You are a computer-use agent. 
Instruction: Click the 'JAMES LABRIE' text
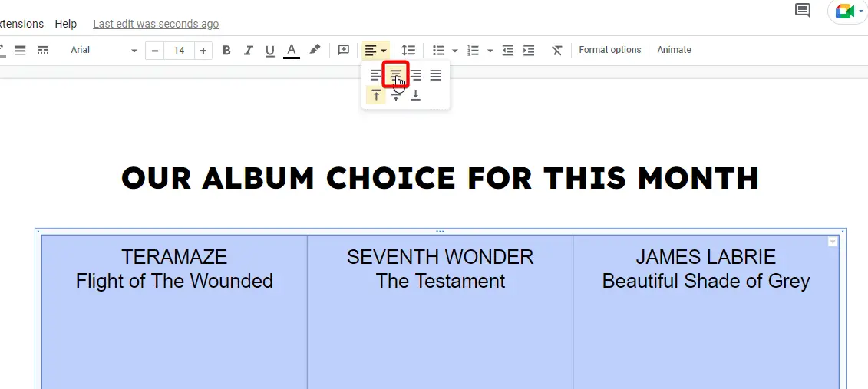coord(706,257)
